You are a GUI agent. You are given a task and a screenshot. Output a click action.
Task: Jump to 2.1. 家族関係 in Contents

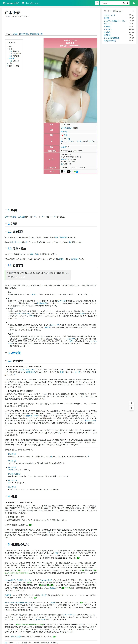coord(14,51)
